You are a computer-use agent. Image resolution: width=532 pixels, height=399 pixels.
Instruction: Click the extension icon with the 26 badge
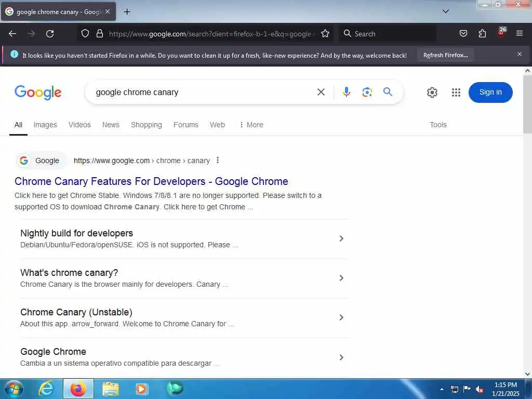click(501, 33)
